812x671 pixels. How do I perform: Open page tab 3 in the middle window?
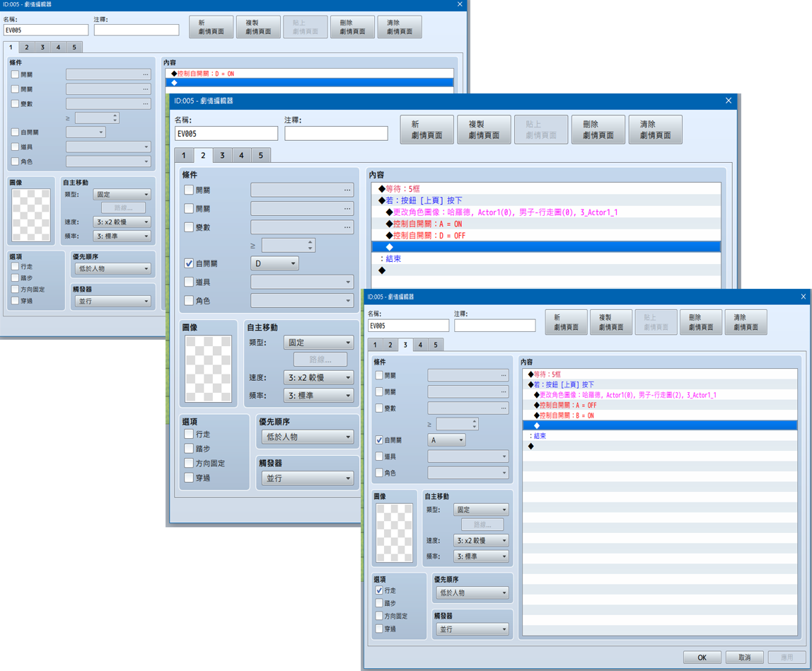[222, 155]
